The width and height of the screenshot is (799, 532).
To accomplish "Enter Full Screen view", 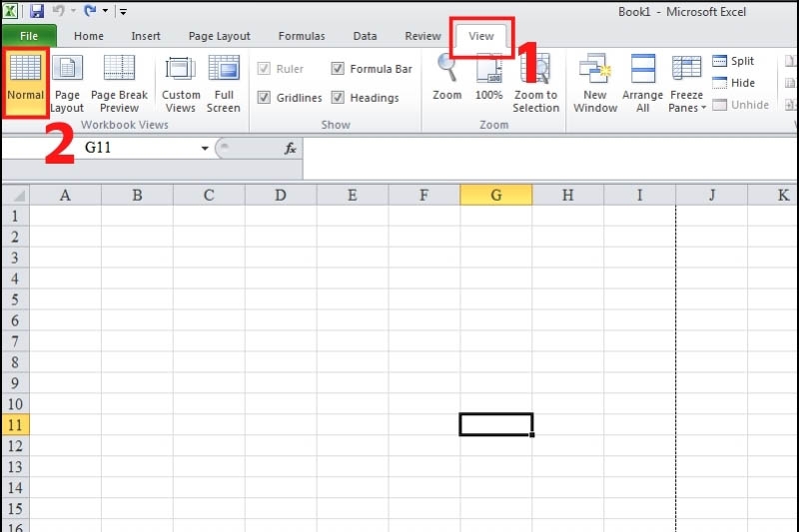I will point(223,84).
